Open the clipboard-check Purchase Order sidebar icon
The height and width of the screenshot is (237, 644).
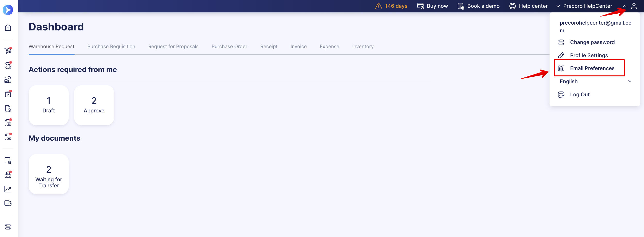pos(8,94)
